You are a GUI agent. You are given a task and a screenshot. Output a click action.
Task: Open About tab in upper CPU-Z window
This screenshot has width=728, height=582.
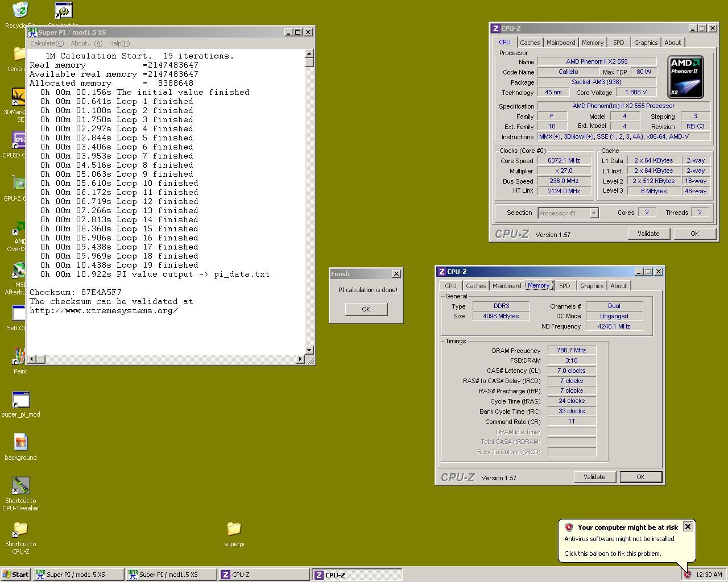[x=672, y=43]
